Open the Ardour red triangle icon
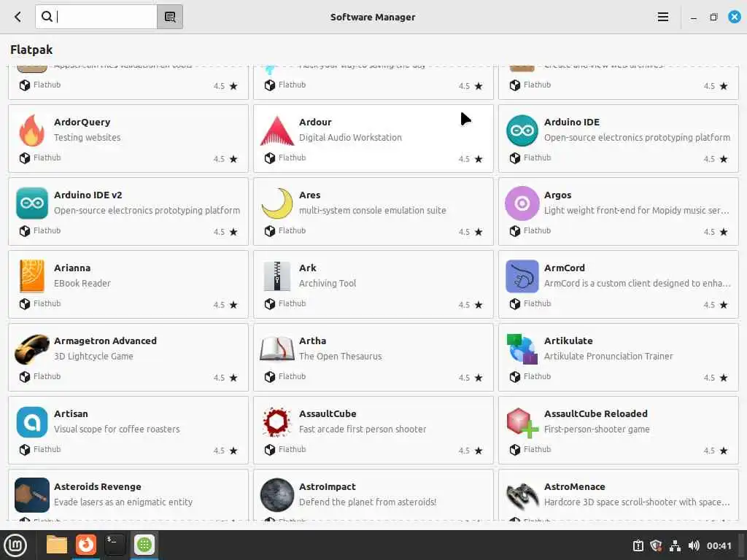The height and width of the screenshot is (560, 747). coord(276,131)
